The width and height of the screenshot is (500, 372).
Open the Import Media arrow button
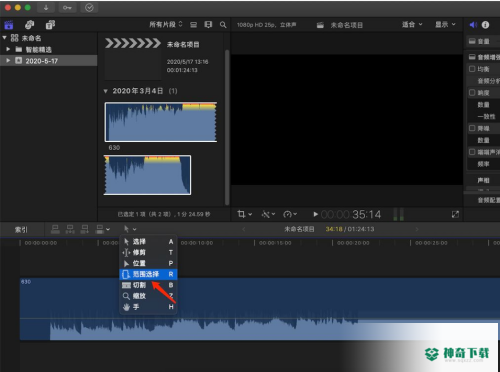click(46, 8)
